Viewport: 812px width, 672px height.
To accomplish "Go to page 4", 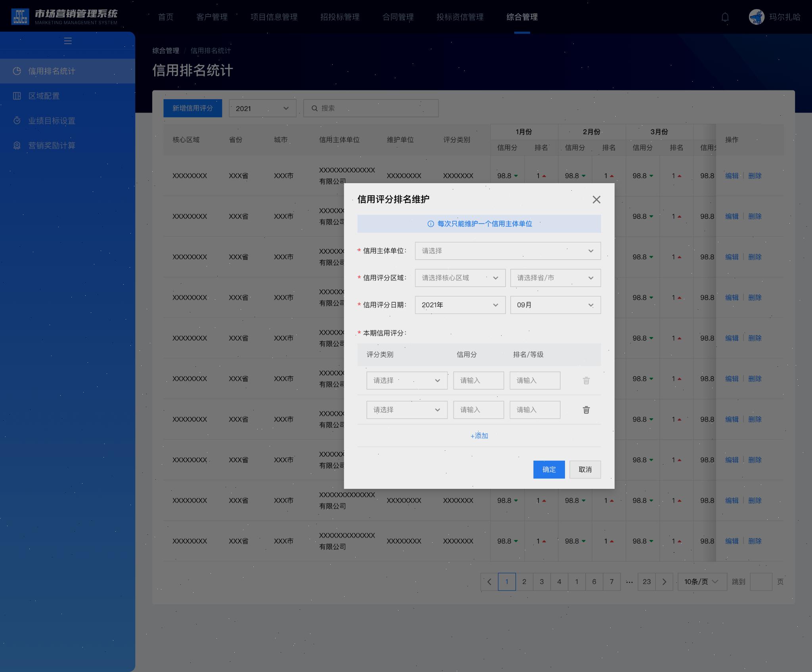I will (x=559, y=582).
